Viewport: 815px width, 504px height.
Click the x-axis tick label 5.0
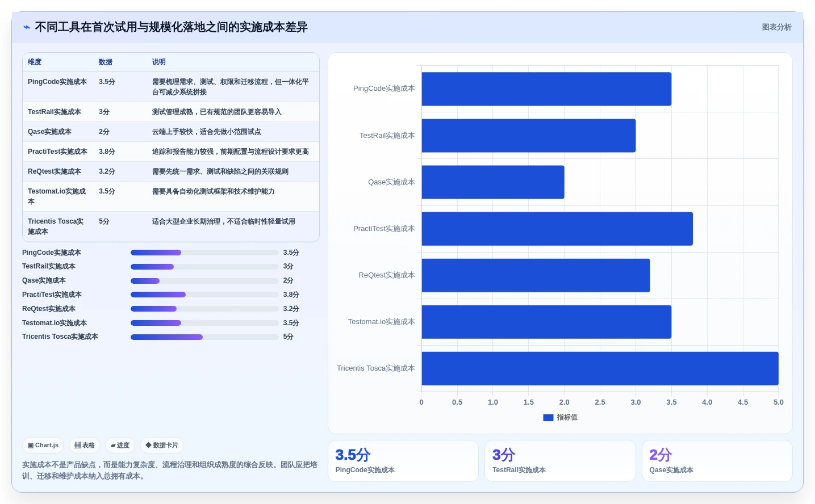point(778,402)
